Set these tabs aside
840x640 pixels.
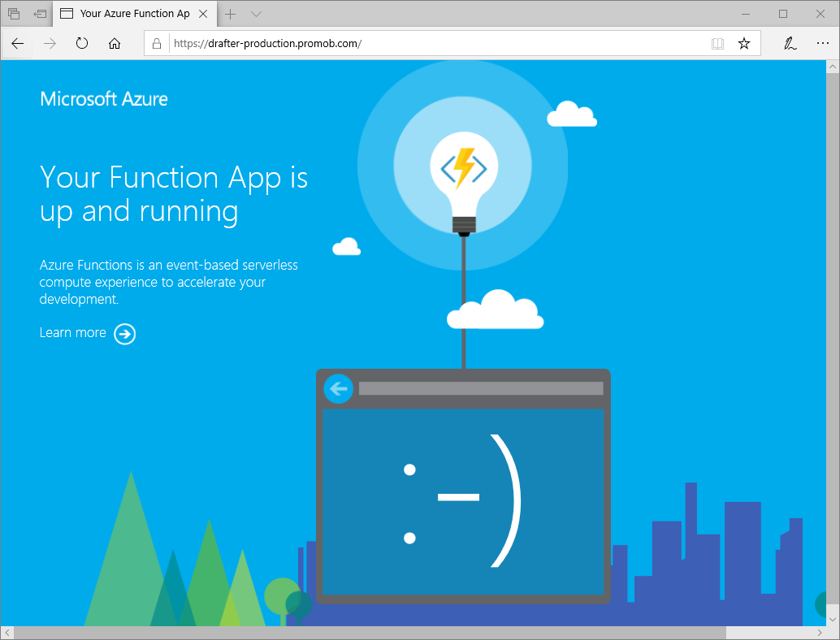(40, 14)
